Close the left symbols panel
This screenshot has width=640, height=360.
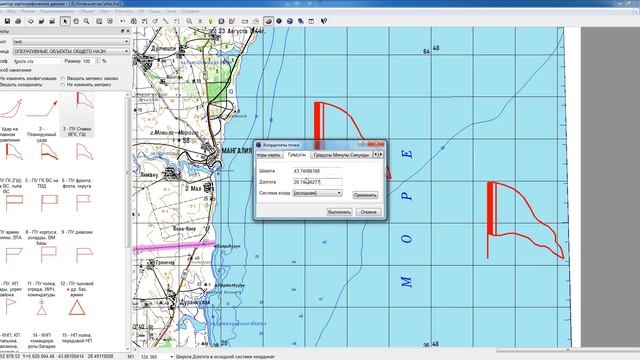tap(128, 31)
